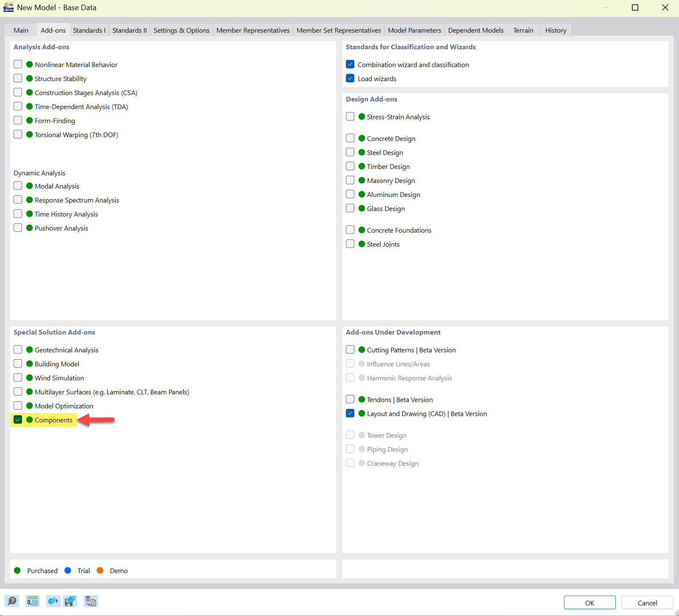
Task: Click the Design Add-ons heading
Action: [371, 99]
